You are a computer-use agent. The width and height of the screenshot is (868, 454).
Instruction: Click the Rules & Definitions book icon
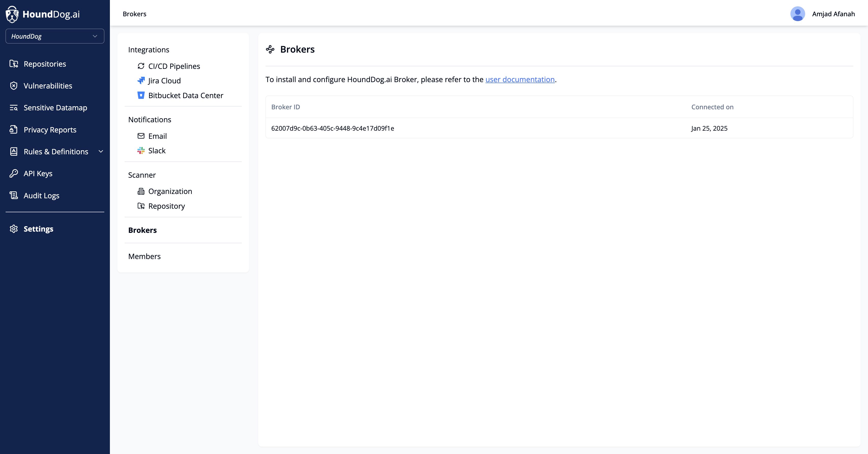14,152
